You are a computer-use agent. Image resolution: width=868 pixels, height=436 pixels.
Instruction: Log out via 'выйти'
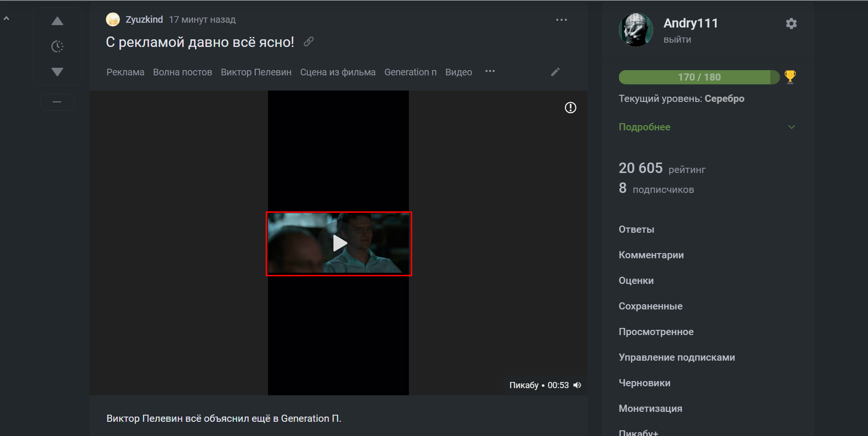coord(677,39)
